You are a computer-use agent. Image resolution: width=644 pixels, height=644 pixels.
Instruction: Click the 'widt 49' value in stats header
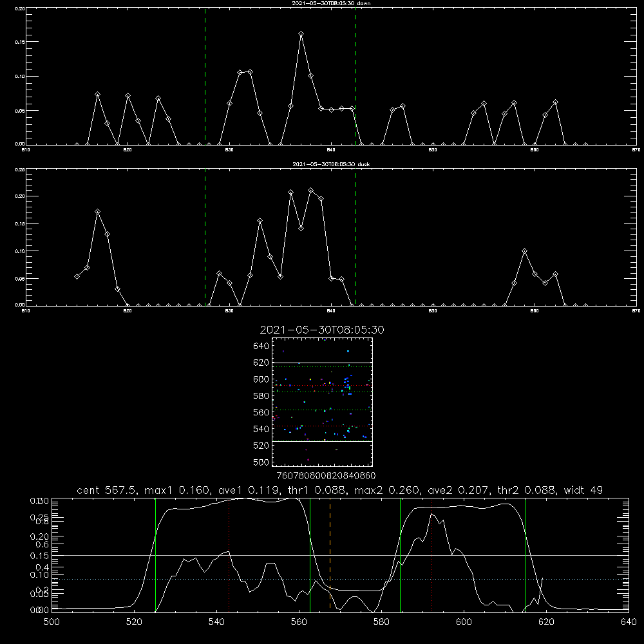click(583, 490)
